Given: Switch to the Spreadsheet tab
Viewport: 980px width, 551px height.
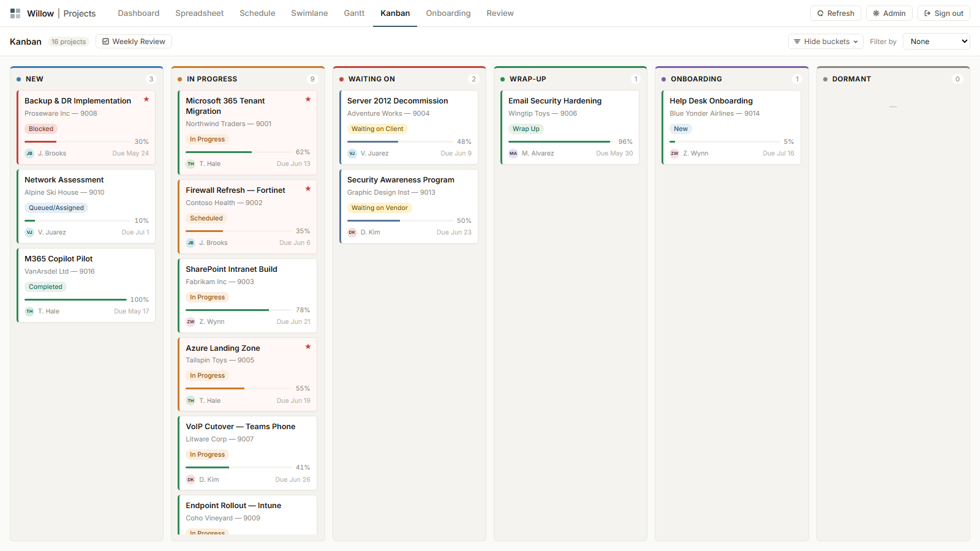Looking at the screenshot, I should click(200, 13).
